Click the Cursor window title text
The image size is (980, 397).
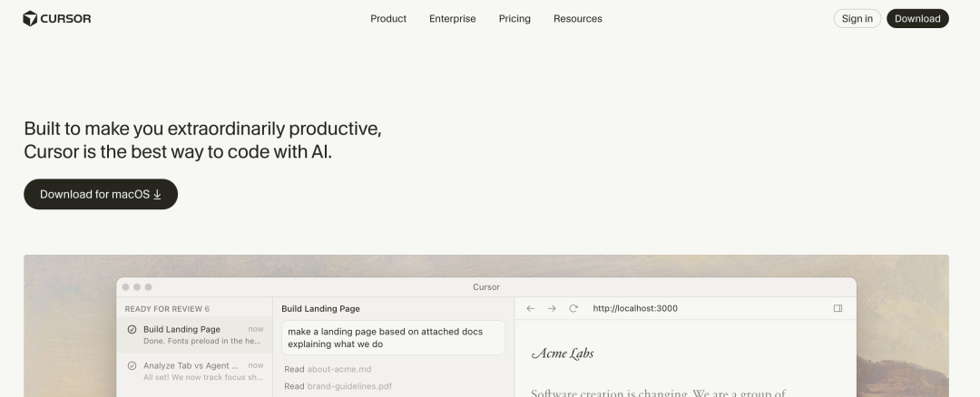point(486,287)
